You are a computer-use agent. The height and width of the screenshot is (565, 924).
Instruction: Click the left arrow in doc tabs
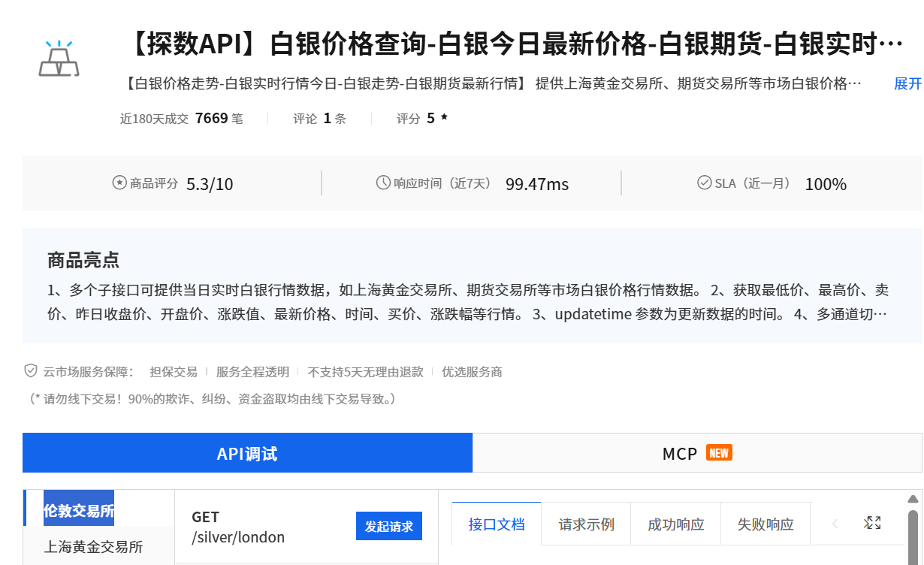coord(835,524)
